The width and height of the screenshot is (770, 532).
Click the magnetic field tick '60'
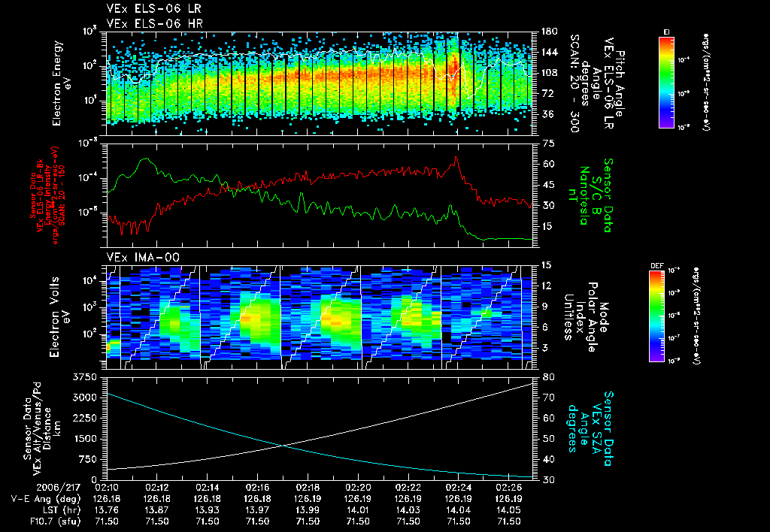pos(549,164)
